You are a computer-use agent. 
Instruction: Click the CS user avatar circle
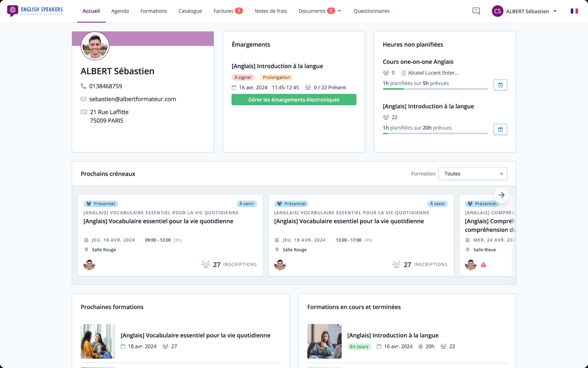(497, 11)
